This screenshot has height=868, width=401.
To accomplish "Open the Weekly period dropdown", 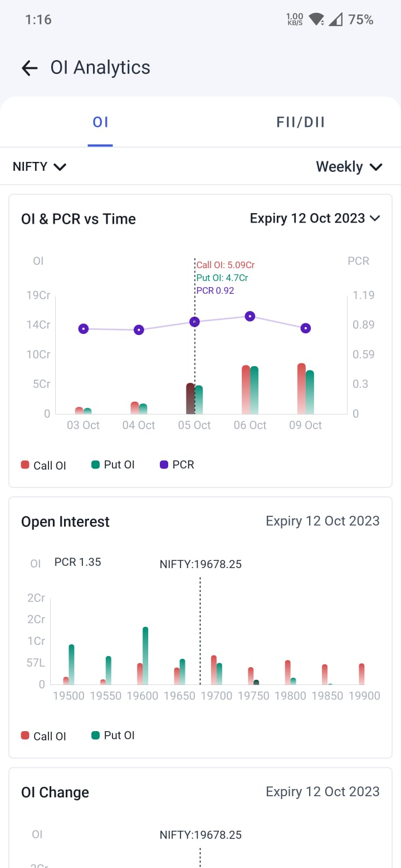I will (349, 166).
